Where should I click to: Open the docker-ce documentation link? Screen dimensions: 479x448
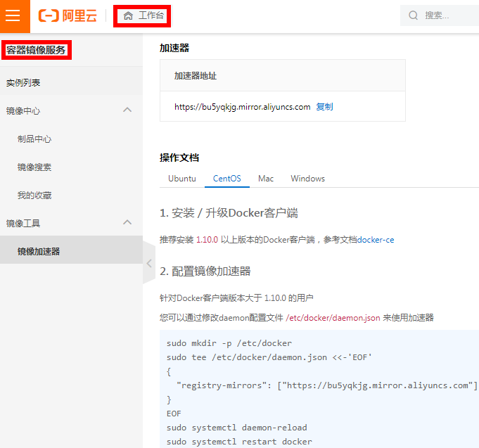click(x=376, y=240)
